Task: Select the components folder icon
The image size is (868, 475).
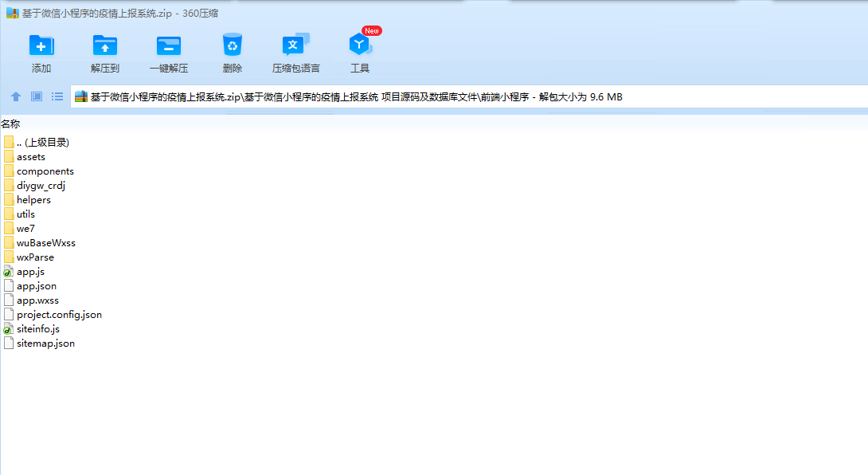Action: (x=9, y=171)
